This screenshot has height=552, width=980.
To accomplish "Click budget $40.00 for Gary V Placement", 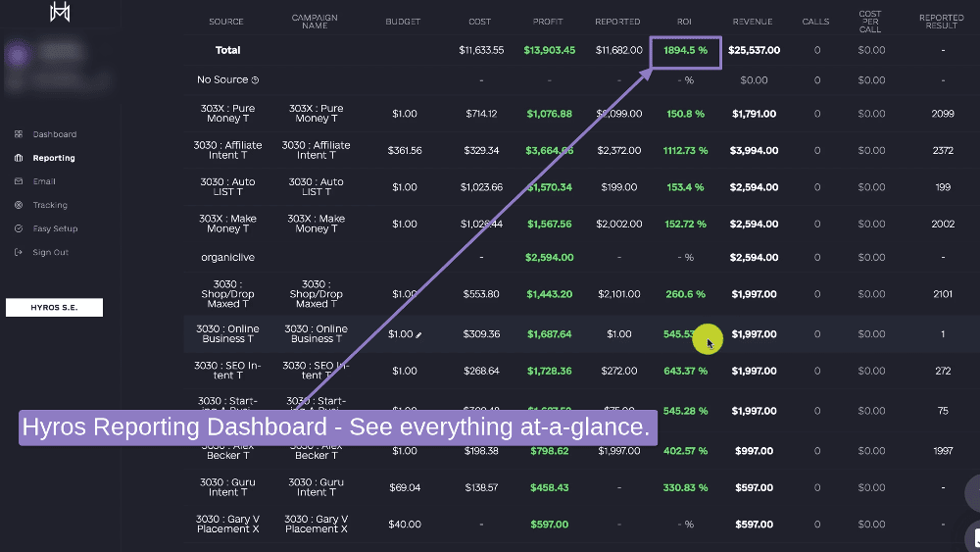I will [x=405, y=525].
